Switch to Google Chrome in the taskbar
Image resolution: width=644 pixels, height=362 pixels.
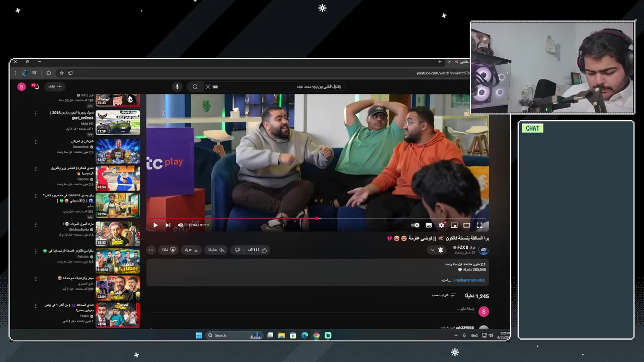tap(316, 335)
